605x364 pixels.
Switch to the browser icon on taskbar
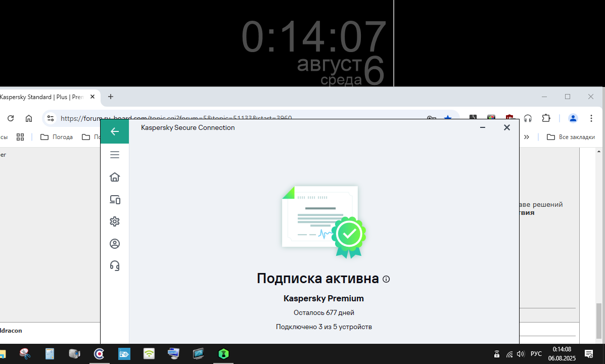[99, 353]
